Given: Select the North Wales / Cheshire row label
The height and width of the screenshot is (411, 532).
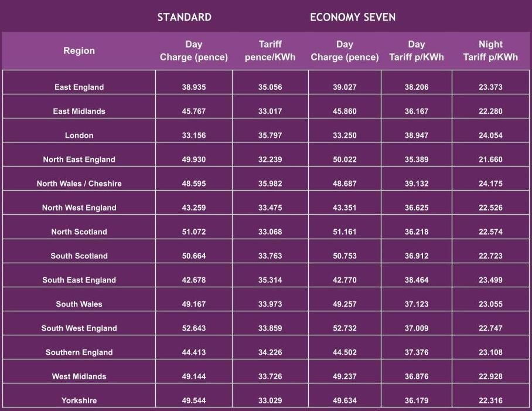Looking at the screenshot, I should pos(79,184).
